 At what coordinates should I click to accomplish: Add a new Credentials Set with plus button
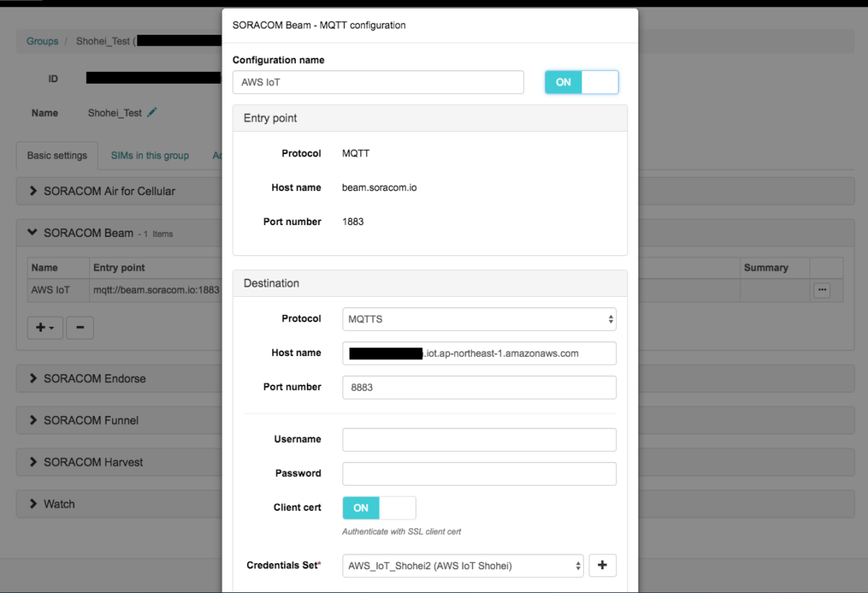click(x=602, y=565)
